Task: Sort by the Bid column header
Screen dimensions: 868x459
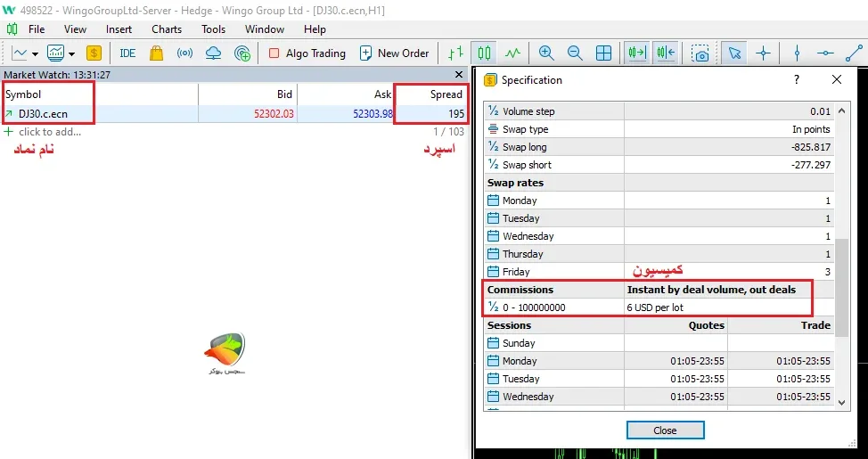Action: [248, 94]
